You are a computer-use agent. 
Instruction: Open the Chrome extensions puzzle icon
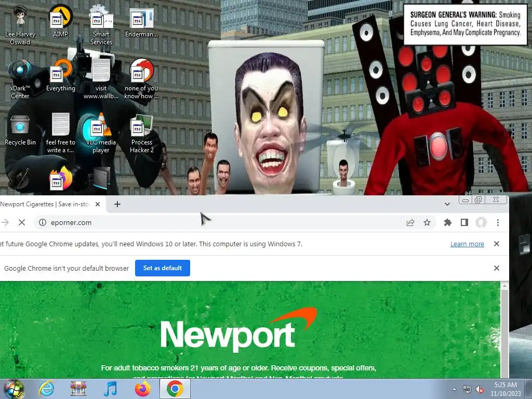point(447,222)
